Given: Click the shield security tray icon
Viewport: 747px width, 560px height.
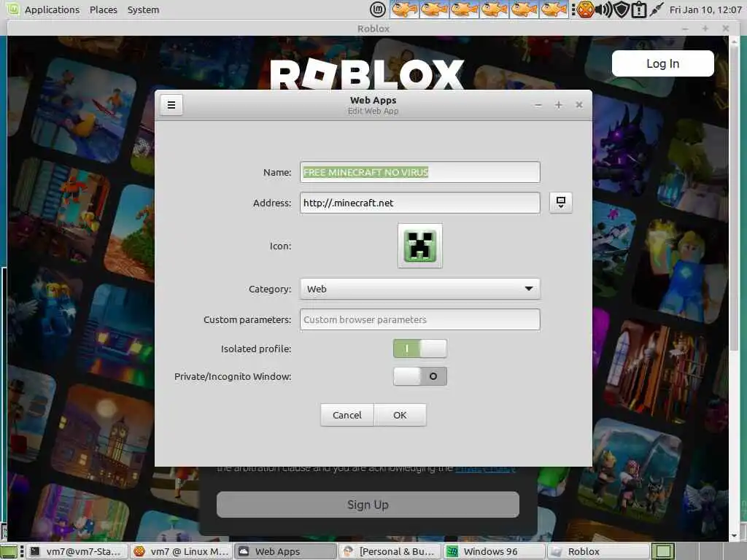Looking at the screenshot, I should [x=622, y=9].
